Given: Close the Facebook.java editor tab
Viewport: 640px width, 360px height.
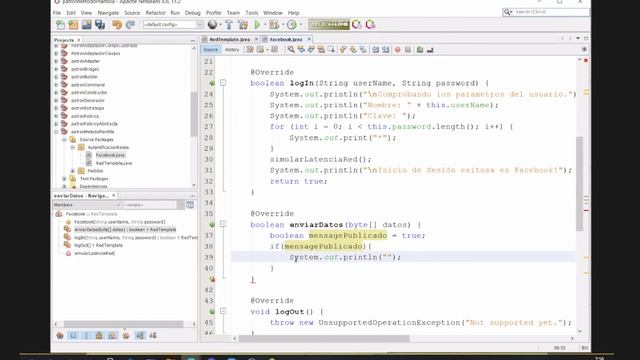Looking at the screenshot, I should (x=309, y=39).
